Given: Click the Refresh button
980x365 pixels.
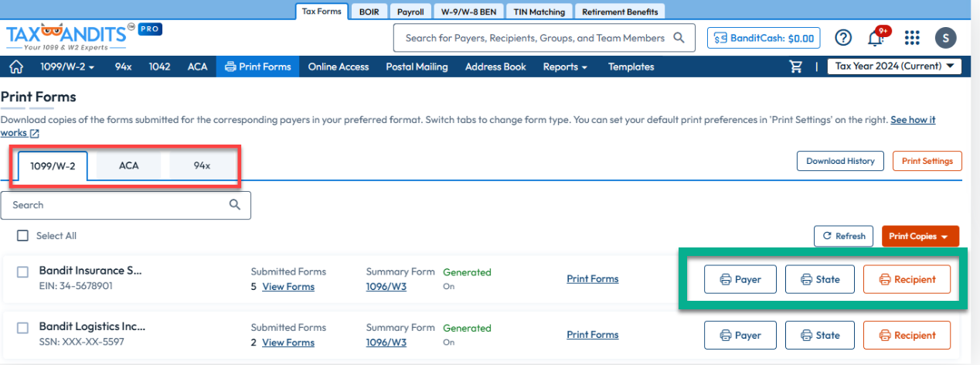Looking at the screenshot, I should pos(843,236).
